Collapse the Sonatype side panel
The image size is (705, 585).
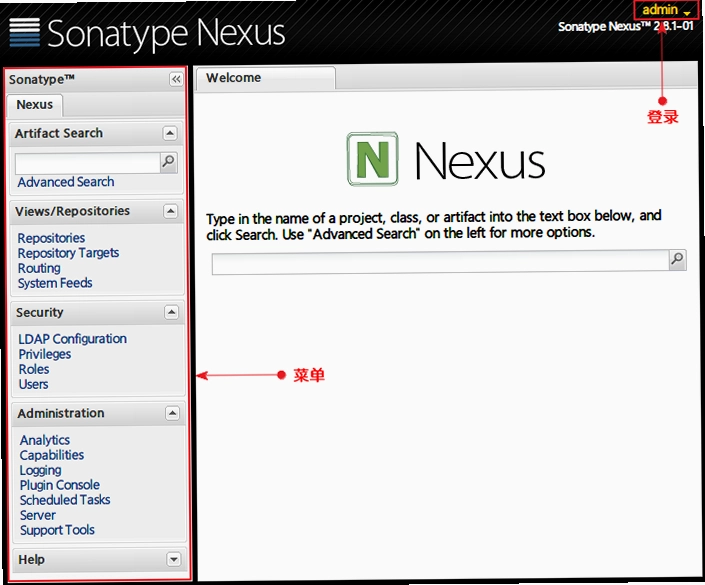[176, 80]
